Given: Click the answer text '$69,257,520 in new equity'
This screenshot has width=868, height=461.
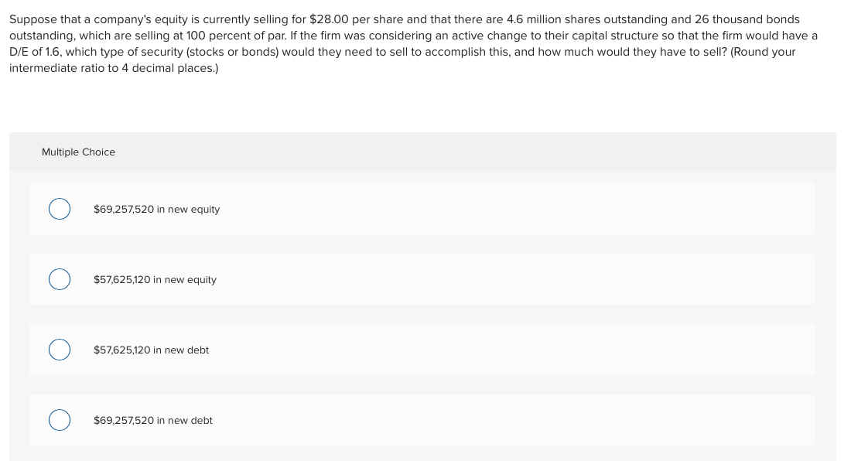Looking at the screenshot, I should pos(157,209).
